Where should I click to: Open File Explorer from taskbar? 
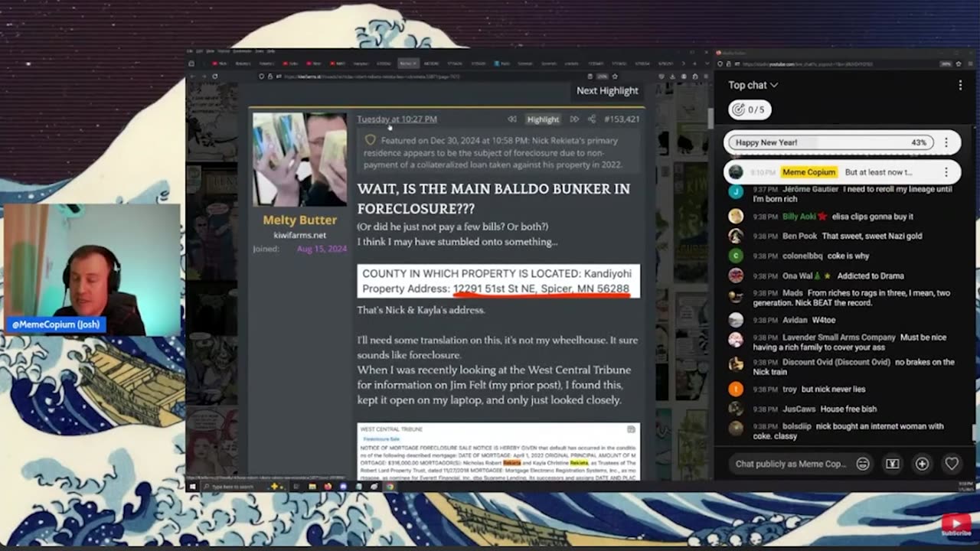pos(312,487)
